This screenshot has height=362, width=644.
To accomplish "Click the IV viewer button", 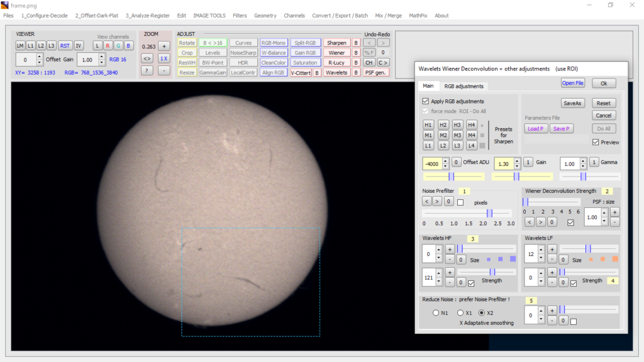I will point(79,45).
